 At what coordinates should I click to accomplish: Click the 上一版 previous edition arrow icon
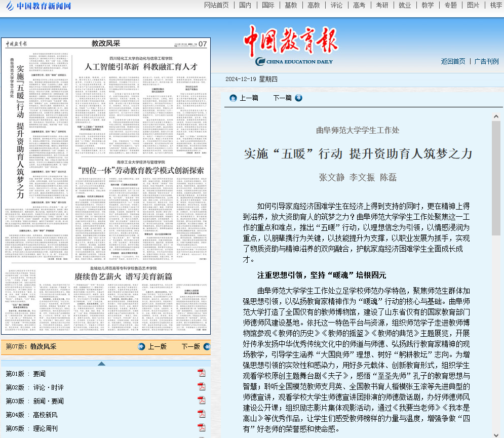pyautogui.click(x=141, y=347)
